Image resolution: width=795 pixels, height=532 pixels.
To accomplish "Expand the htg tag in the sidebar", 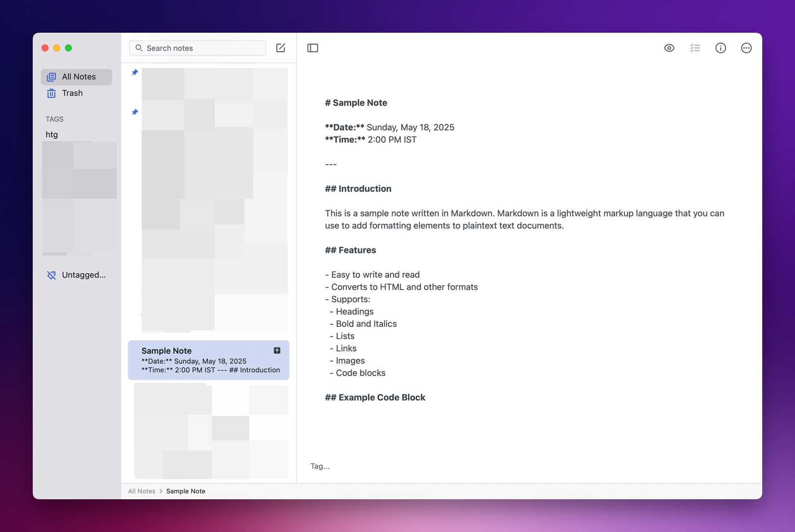I will tap(52, 134).
